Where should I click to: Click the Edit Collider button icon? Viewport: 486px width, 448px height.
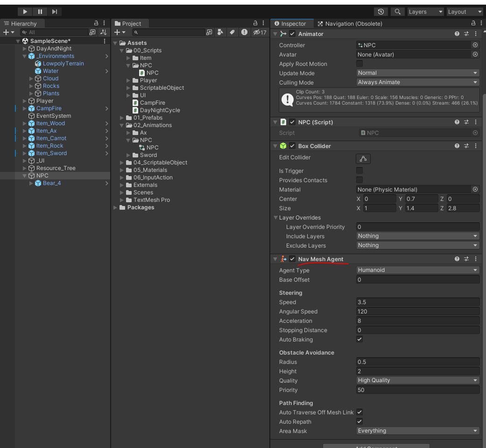click(363, 159)
